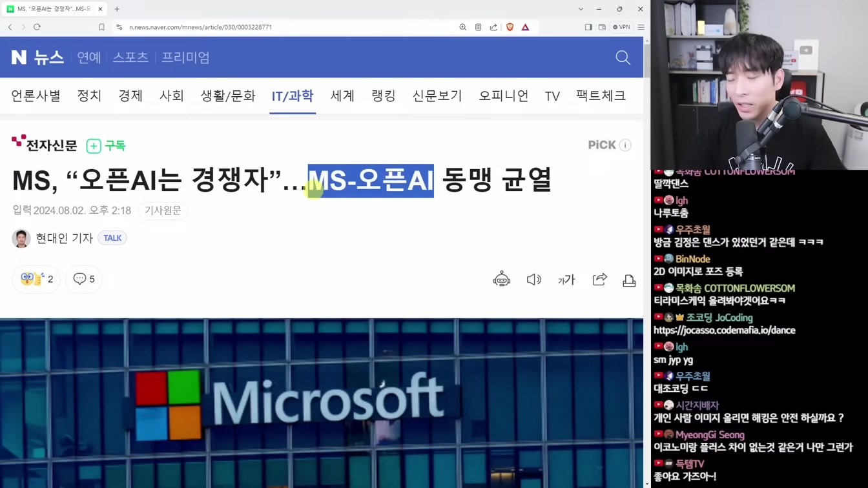The height and width of the screenshot is (488, 868).
Task: Click the highlighted MS-오픈AI headline text
Action: point(371,181)
